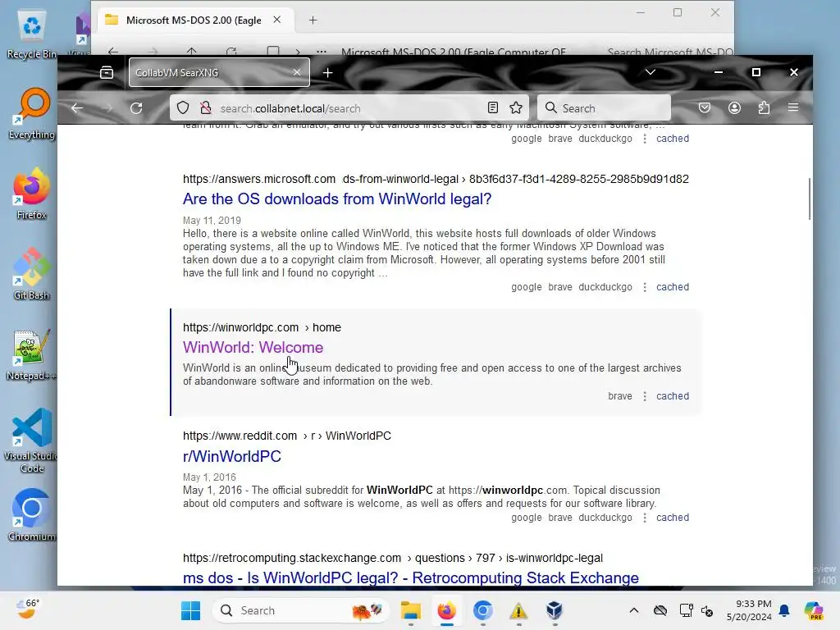
Task: Open cached link for WinWorld: Welcome
Action: (673, 396)
